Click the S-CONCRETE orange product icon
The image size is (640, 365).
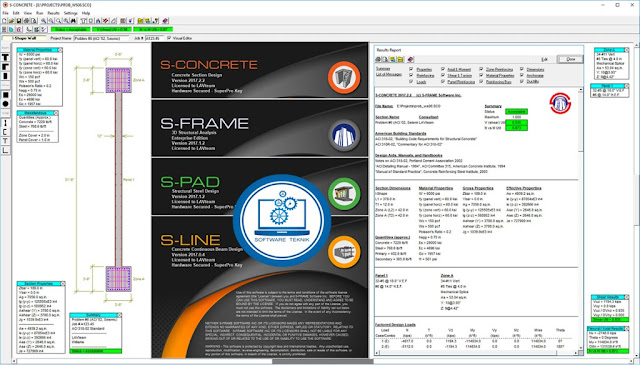[x=344, y=77]
